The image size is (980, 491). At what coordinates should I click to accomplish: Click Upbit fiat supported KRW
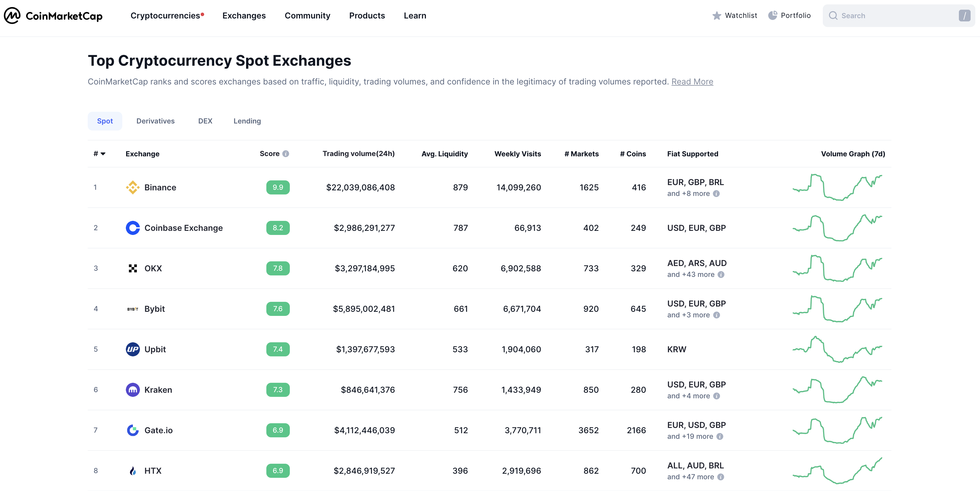point(676,349)
